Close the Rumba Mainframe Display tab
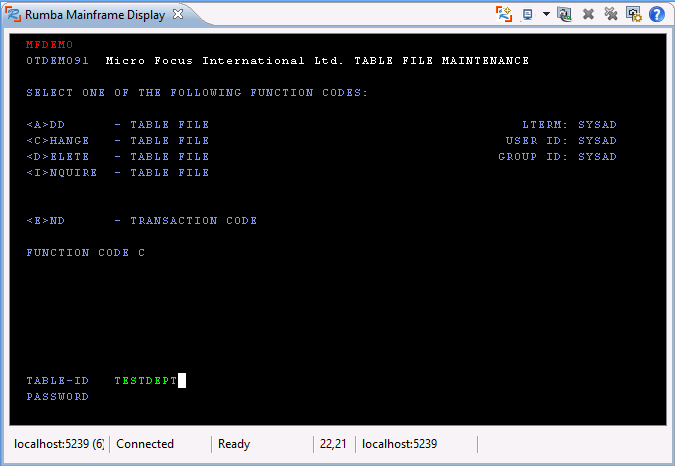 pyautogui.click(x=177, y=15)
